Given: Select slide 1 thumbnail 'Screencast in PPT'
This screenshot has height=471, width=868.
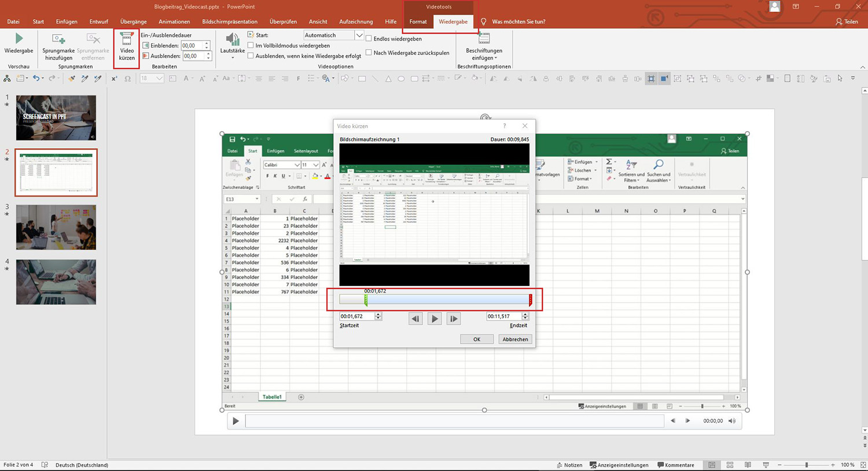Looking at the screenshot, I should click(56, 118).
